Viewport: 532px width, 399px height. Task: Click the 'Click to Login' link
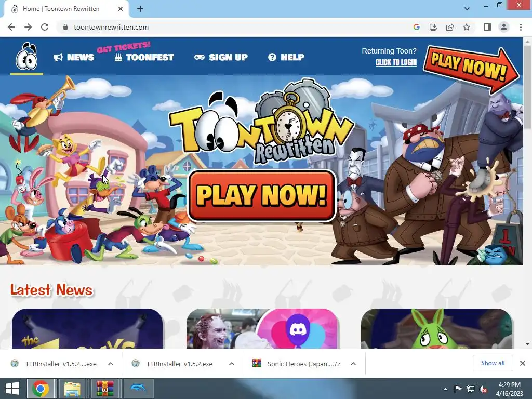coord(396,62)
